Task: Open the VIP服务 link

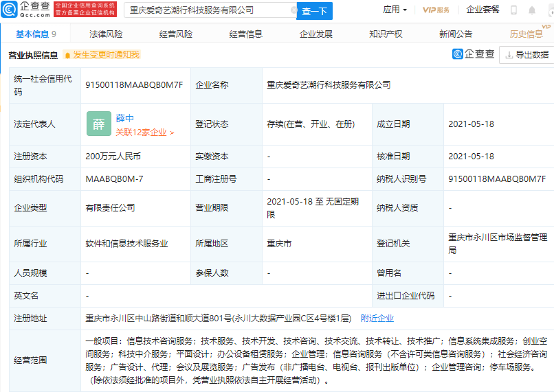Action: tap(436, 10)
